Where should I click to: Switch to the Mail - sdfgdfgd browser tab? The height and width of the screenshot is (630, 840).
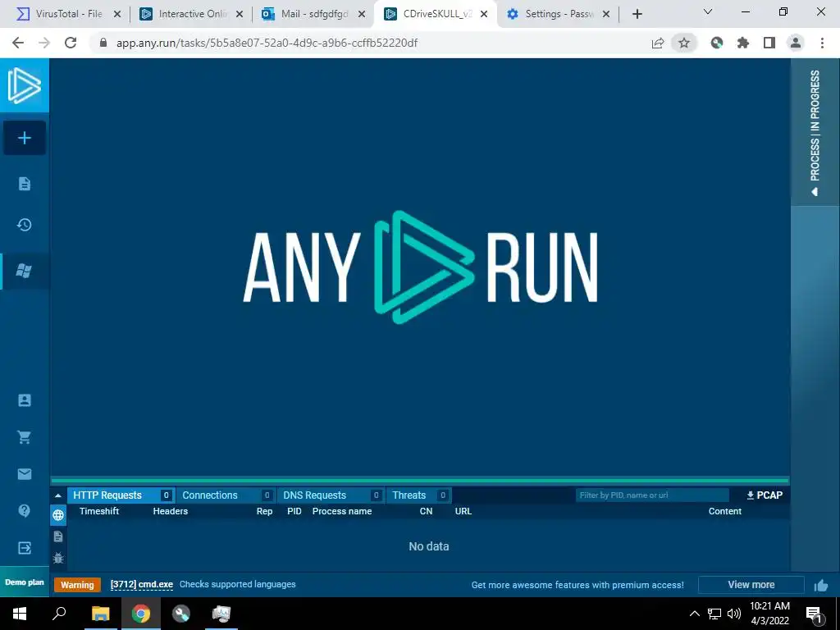coord(313,14)
